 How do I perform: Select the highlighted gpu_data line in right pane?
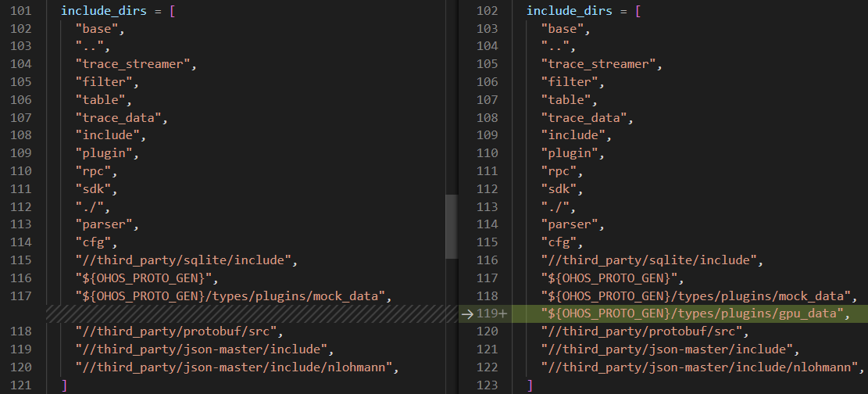point(695,313)
